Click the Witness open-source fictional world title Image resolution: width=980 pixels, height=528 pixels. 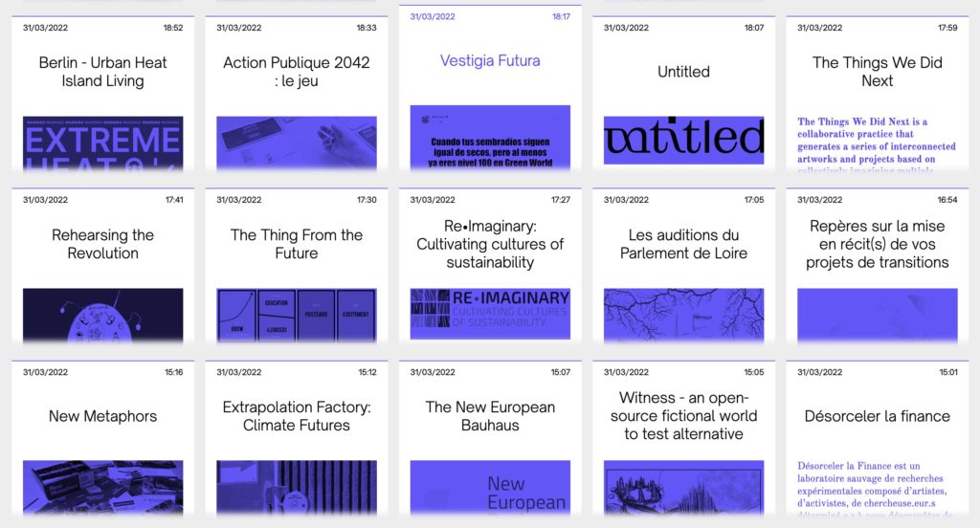(x=683, y=416)
